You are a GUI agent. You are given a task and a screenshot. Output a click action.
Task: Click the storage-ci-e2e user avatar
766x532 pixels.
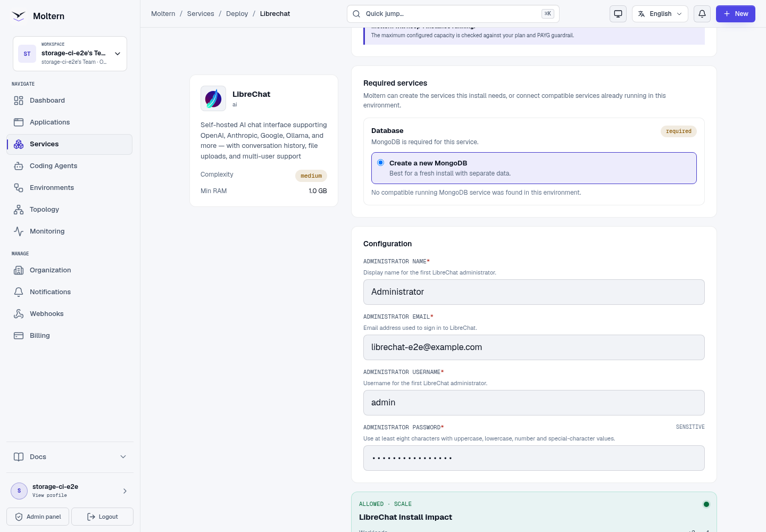click(x=19, y=491)
